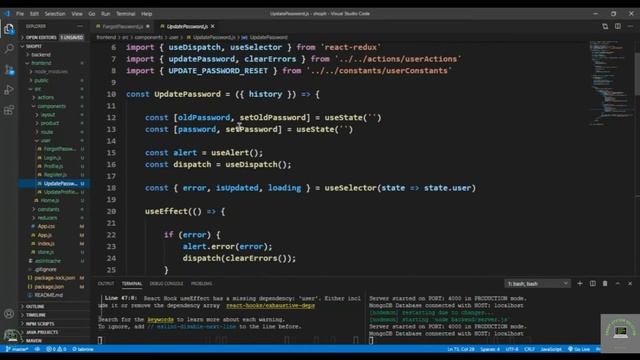Screen dimensions: 640x360
Task: Open errors and warnings in status bar
Action: [56, 349]
